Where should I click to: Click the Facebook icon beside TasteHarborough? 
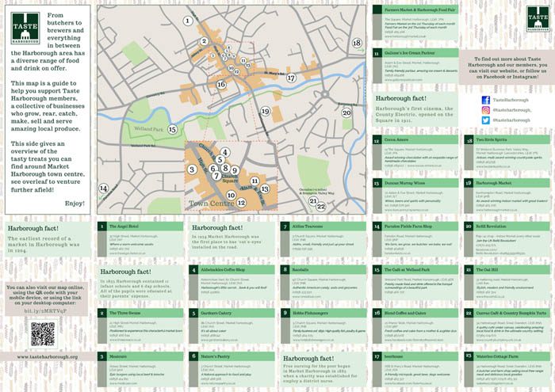pyautogui.click(x=486, y=100)
